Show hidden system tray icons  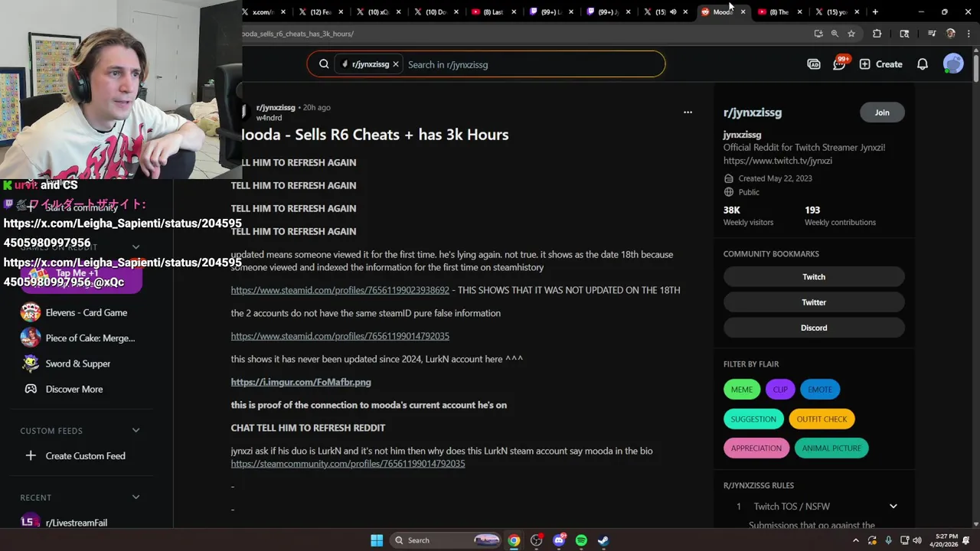click(855, 540)
